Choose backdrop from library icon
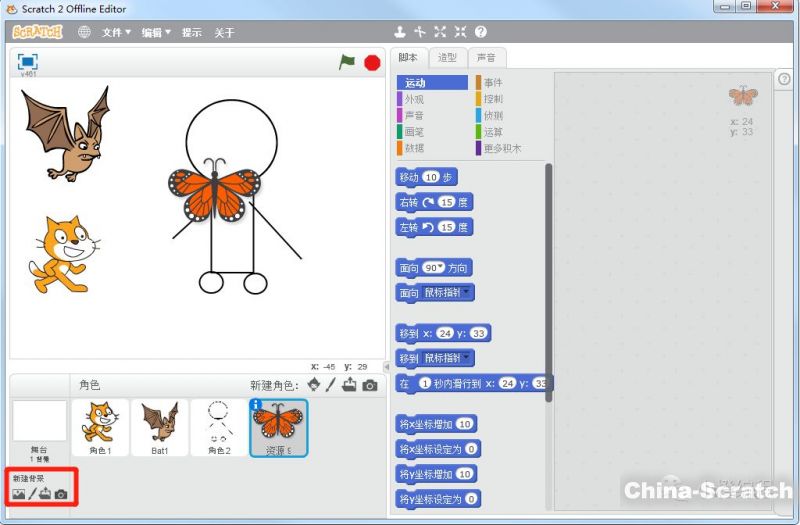 [x=18, y=494]
